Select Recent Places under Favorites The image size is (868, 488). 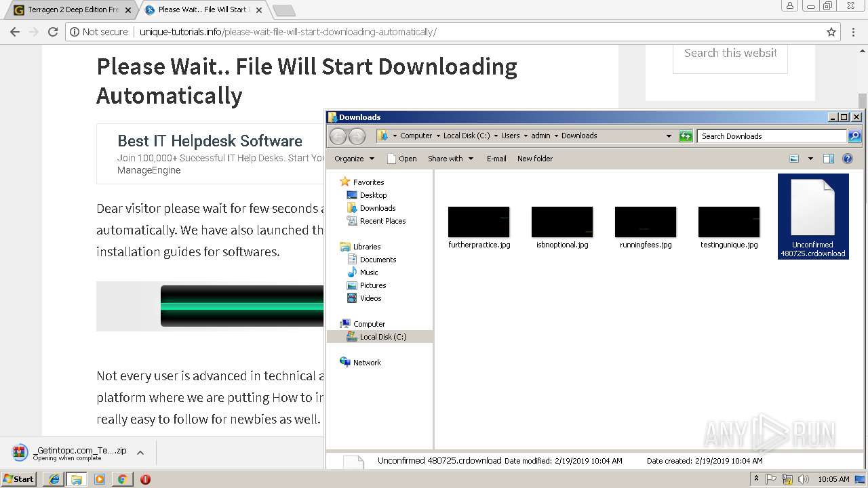tap(382, 221)
